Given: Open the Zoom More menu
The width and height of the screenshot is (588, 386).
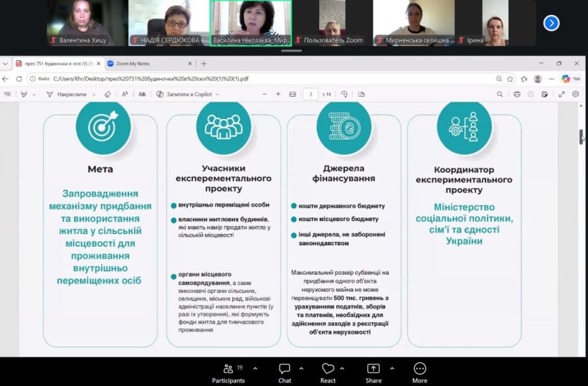Looking at the screenshot, I should point(419,374).
